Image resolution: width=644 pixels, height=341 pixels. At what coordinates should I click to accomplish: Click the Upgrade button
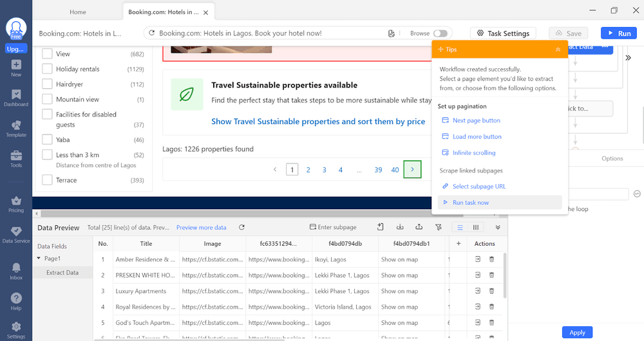point(16,49)
